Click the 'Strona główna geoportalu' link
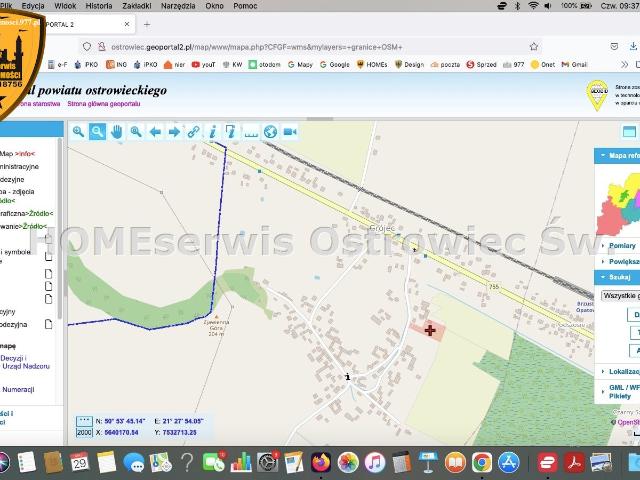Image resolution: width=640 pixels, height=480 pixels. 105,104
